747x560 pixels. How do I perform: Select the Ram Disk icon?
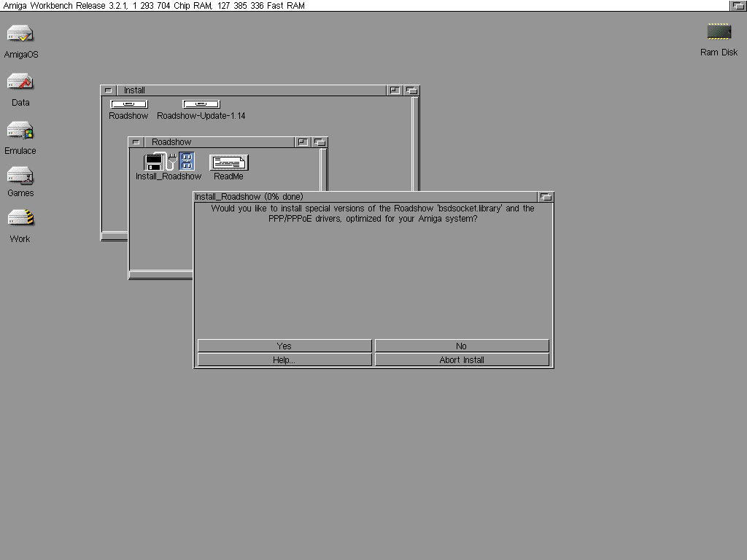point(719,32)
